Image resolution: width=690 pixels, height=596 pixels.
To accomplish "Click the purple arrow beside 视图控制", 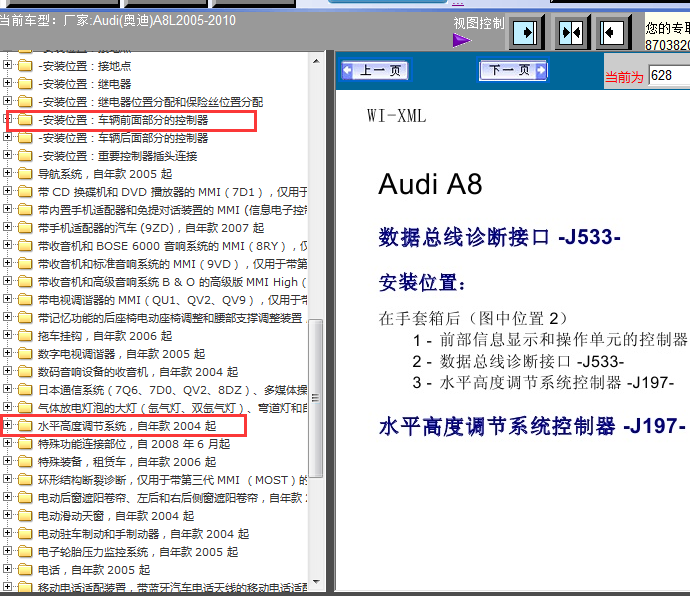I will [x=461, y=40].
